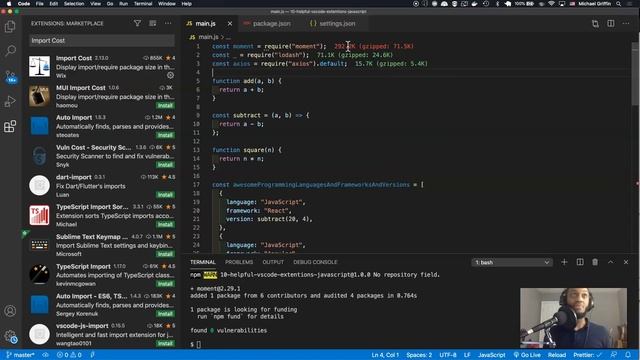Open the Explorer view in activity bar
Screen dimensions: 640x360
coord(10,27)
